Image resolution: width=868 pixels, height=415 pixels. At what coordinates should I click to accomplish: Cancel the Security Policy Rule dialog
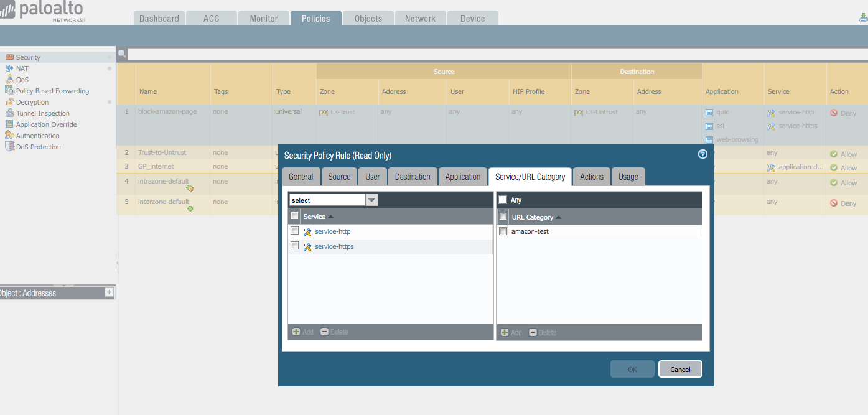680,370
